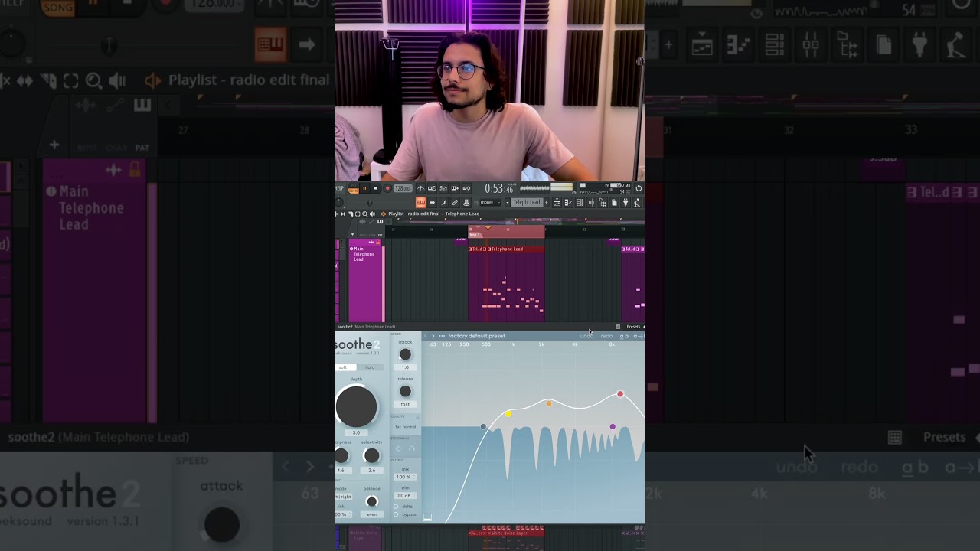Turn on the sidechain power button

(x=398, y=448)
